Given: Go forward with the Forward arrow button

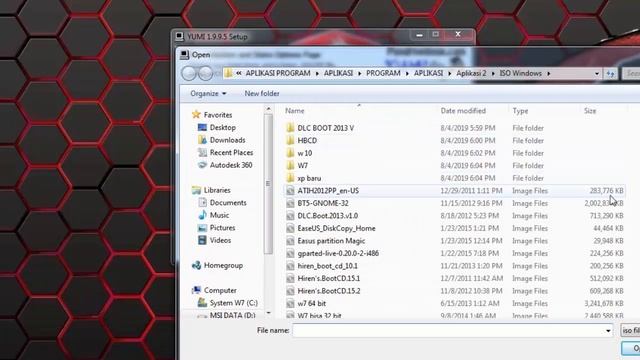Looking at the screenshot, I should pos(205,73).
